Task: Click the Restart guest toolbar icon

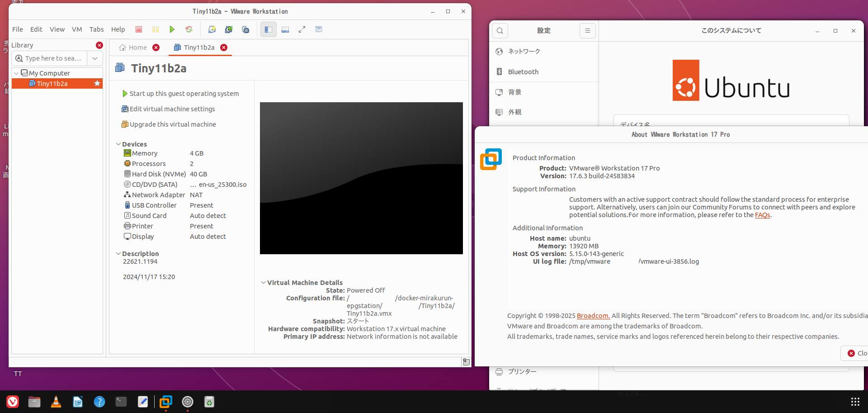Action: point(189,29)
